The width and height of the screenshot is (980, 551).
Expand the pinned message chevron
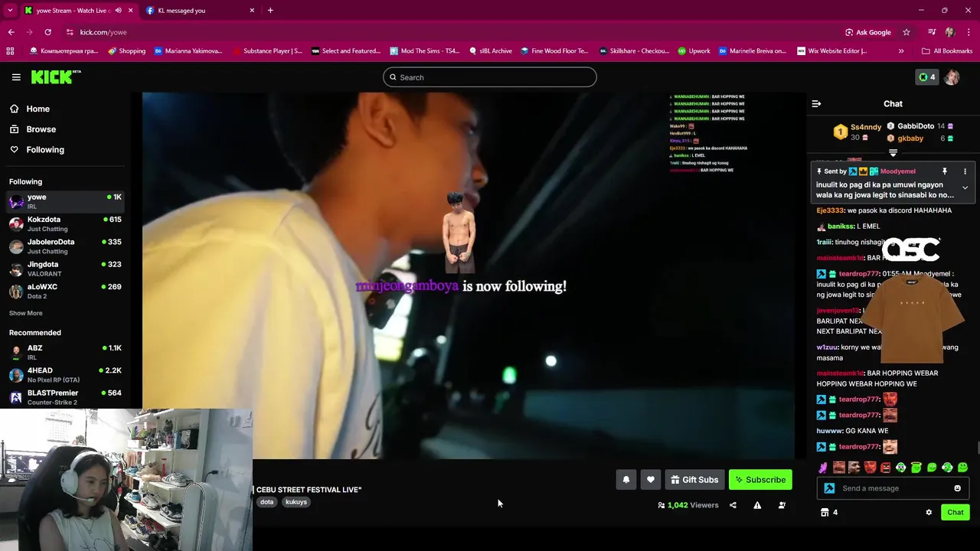965,187
